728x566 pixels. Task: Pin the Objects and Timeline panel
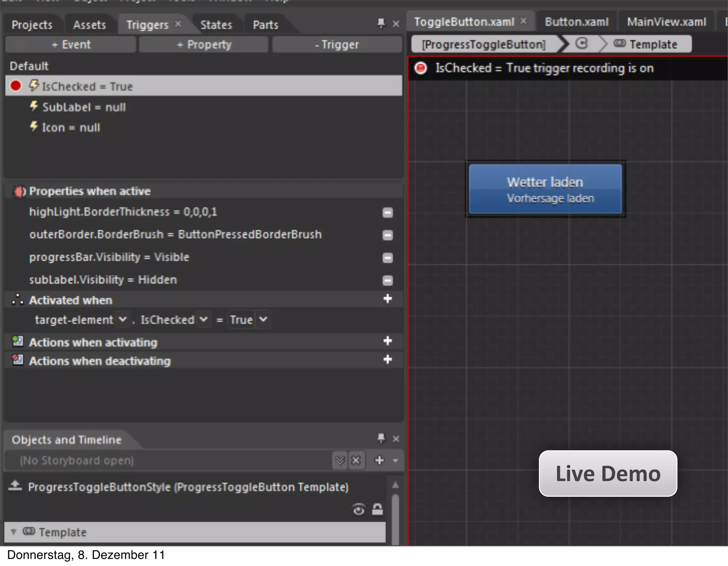click(x=381, y=438)
